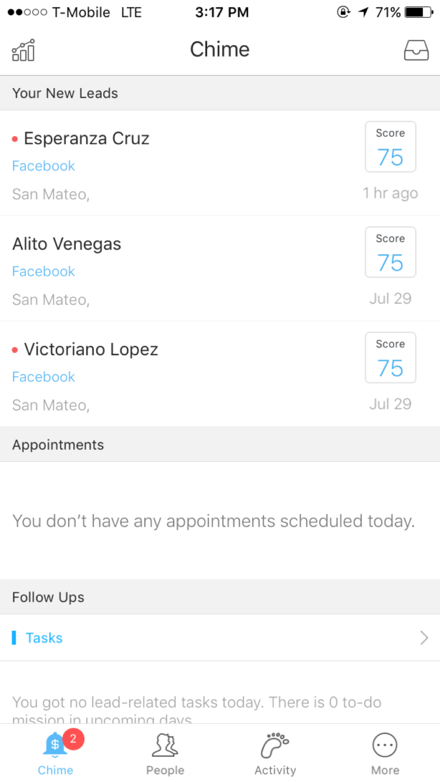The image size is (440, 782).
Task: Tap the unread dot beside Esperanza Cruz
Action: click(15, 139)
